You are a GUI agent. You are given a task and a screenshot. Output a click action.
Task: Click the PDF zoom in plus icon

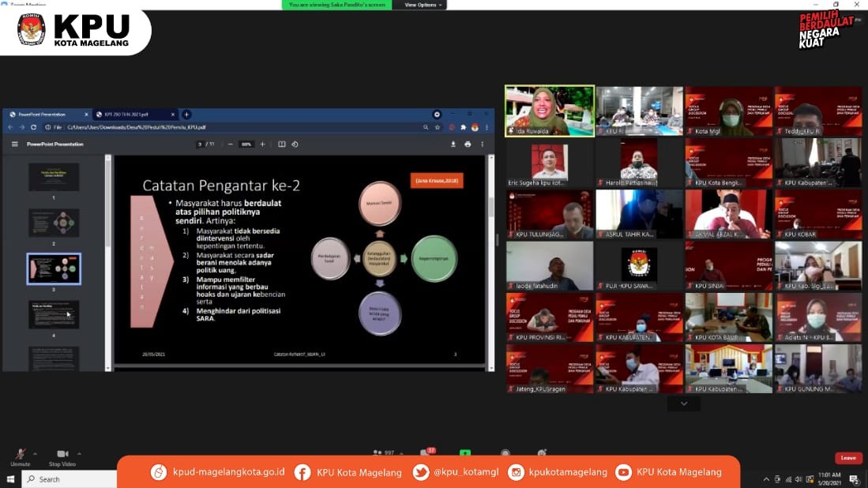(x=262, y=145)
